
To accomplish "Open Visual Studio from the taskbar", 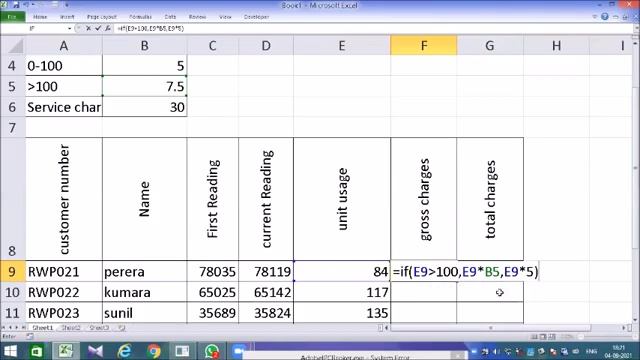I will 95,351.
